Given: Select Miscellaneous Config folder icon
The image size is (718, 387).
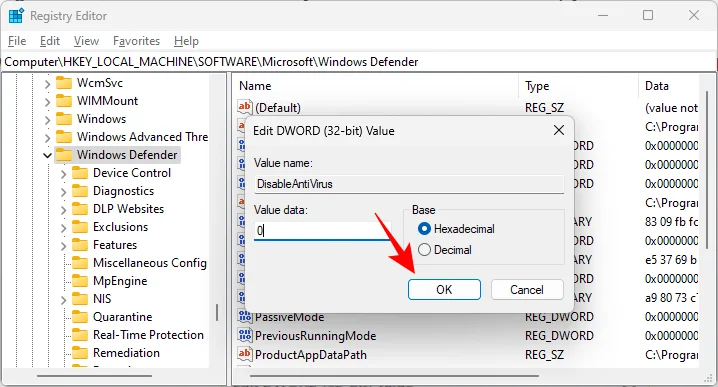Looking at the screenshot, I should coord(80,262).
